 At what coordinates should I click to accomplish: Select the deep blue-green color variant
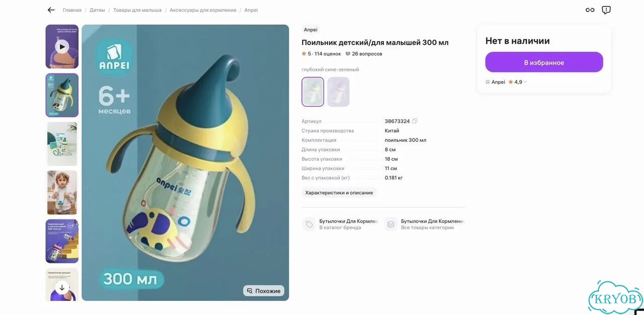[313, 92]
